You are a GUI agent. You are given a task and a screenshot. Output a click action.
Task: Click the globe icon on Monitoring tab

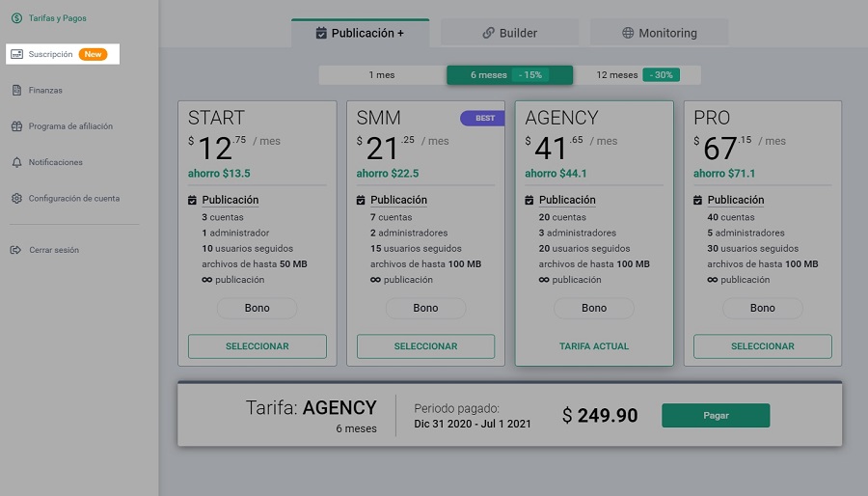(x=628, y=33)
